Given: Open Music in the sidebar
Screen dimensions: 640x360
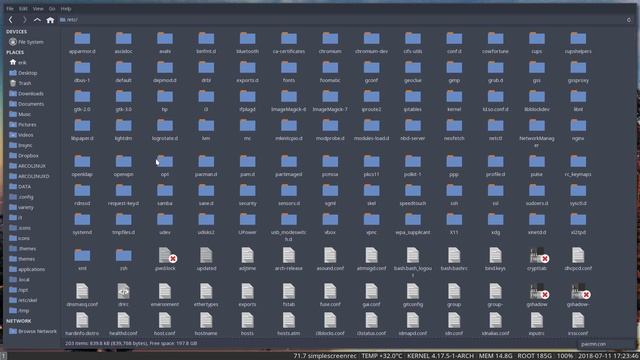Looking at the screenshot, I should tap(20, 114).
